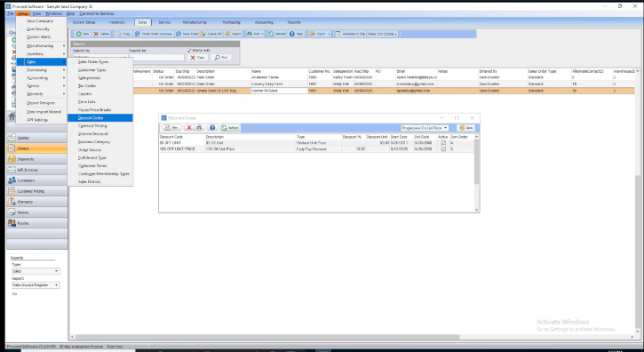Click New in Discount Codes window
Image resolution: width=644 pixels, height=352 pixels.
point(172,128)
